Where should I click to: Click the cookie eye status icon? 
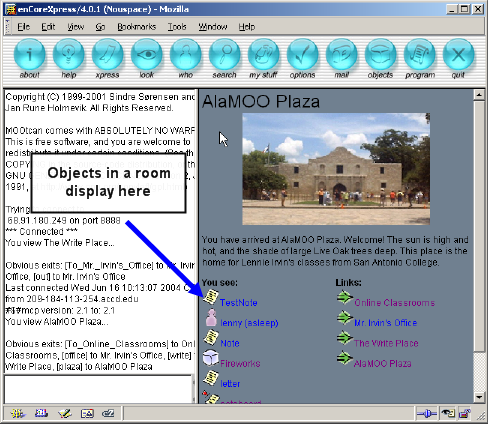pyautogui.click(x=447, y=414)
